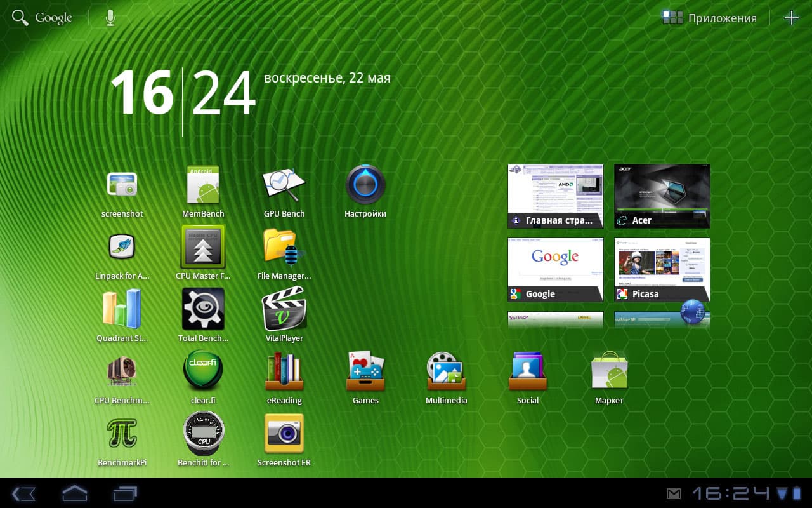Open the Главная страница bookmark thumbnail
Image resolution: width=812 pixels, height=508 pixels.
click(556, 196)
